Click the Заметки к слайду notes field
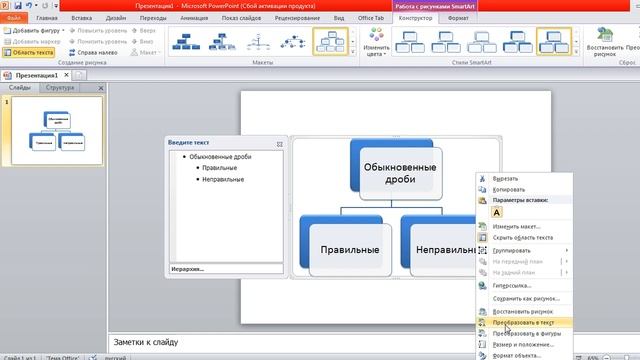This screenshot has height=360, width=640. pos(292,342)
